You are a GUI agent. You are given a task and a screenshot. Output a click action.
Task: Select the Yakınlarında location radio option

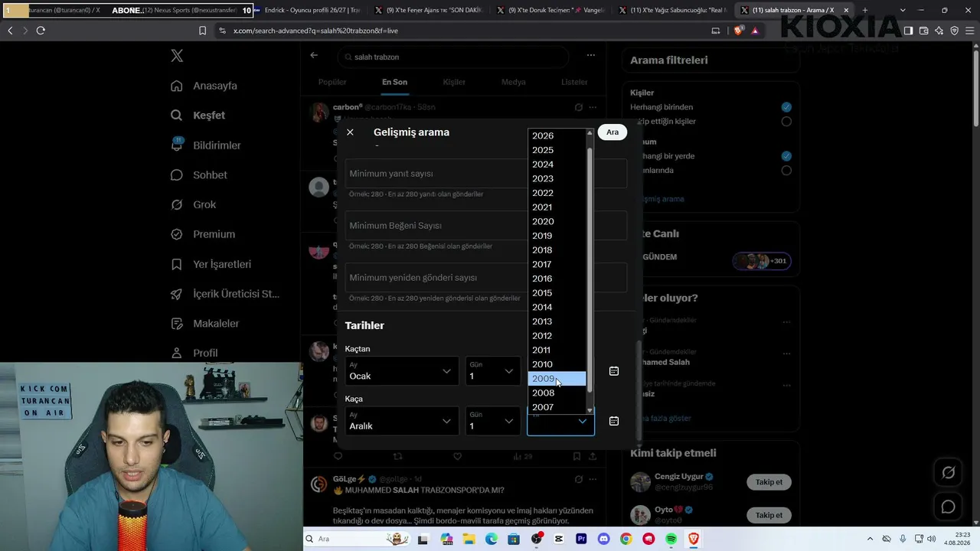(786, 171)
